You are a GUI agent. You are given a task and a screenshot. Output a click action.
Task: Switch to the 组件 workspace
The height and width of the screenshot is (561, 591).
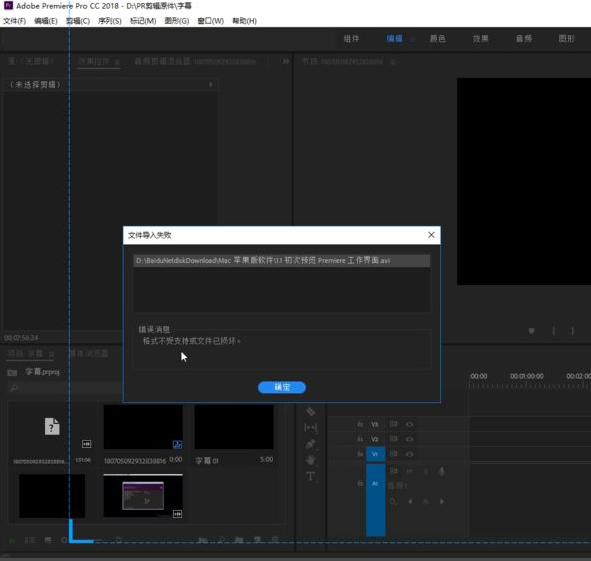pos(351,39)
